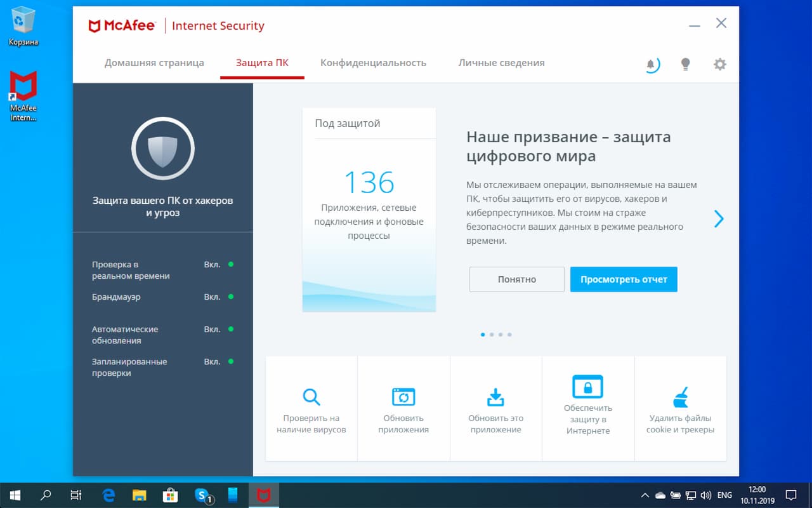Screen dimensions: 812x508
Task: Dismiss the message with 'Понятно'
Action: click(516, 279)
